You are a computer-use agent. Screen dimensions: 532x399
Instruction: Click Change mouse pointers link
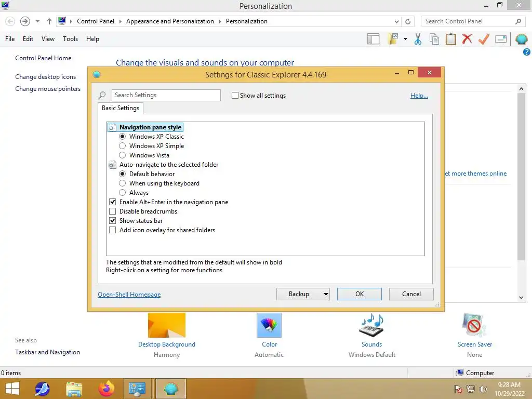pos(48,89)
